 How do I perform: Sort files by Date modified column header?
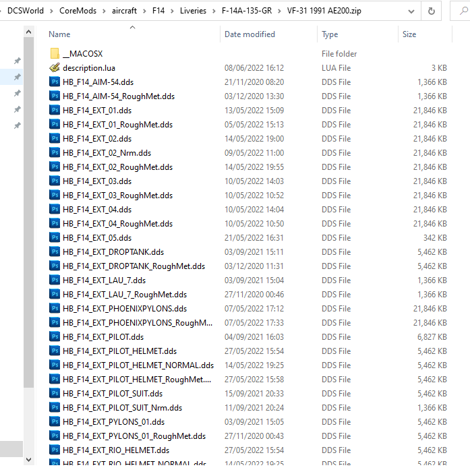point(249,34)
